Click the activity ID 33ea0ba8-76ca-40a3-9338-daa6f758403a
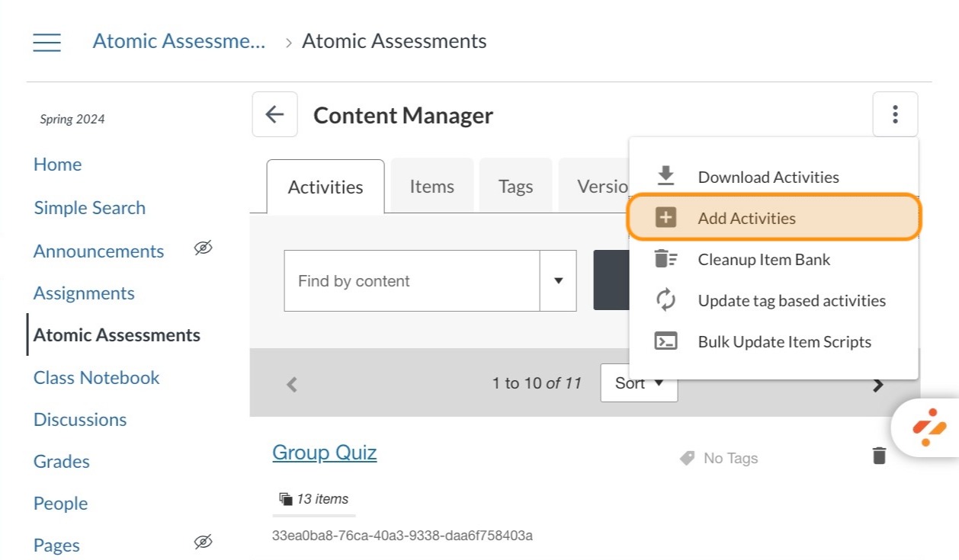Screen dimensions: 959x560 (x=403, y=536)
